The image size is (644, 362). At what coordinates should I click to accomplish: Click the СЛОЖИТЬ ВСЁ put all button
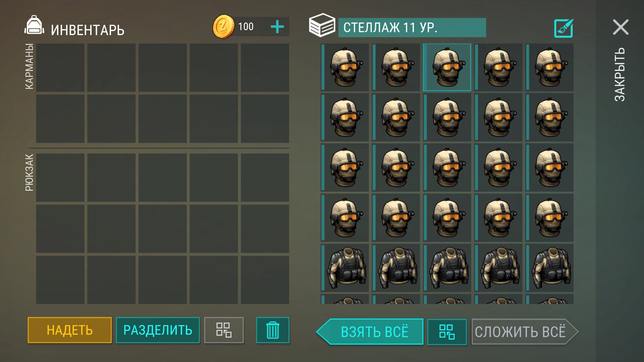[x=525, y=332]
